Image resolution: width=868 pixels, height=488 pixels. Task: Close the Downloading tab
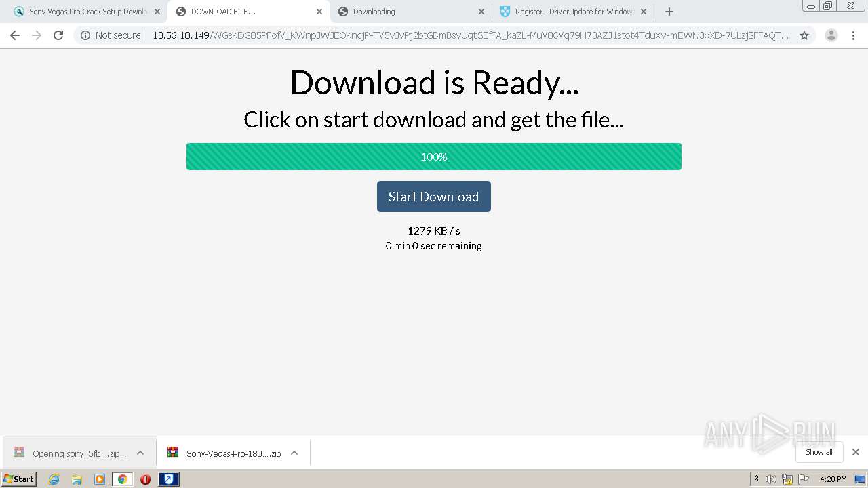point(481,12)
